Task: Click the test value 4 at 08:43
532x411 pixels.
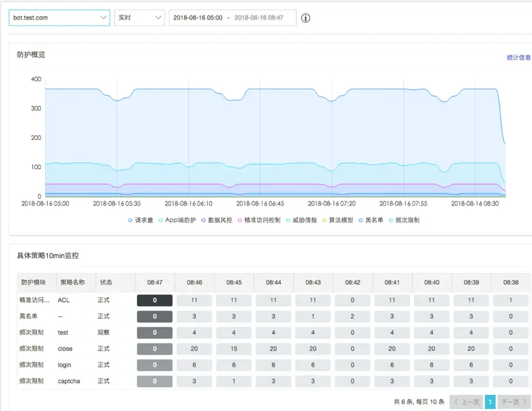Action: tap(313, 333)
